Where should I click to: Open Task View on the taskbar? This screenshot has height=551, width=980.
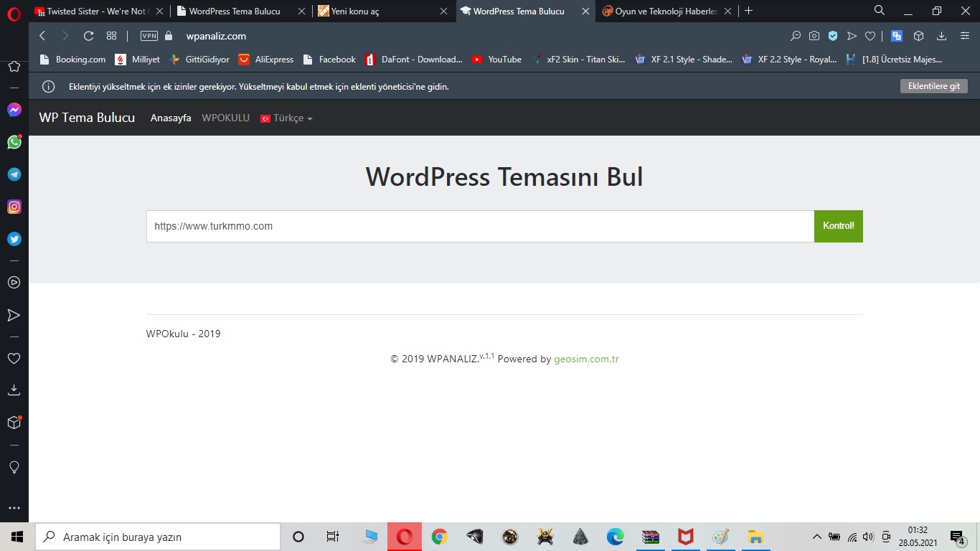pos(332,537)
